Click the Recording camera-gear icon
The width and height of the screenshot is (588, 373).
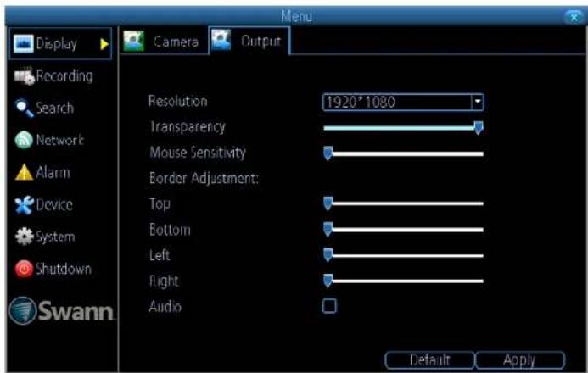[x=25, y=76]
